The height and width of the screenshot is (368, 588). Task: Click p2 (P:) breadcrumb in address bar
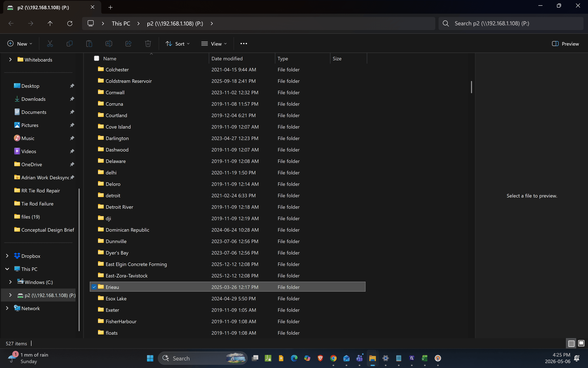[x=175, y=23]
